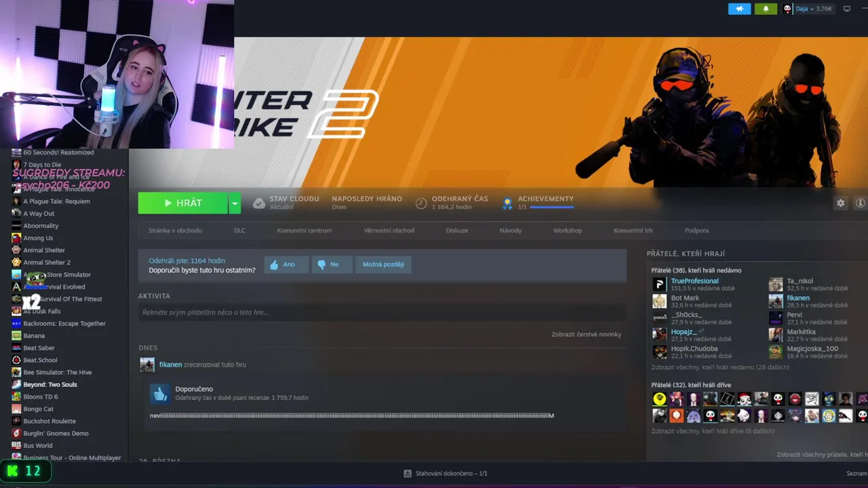This screenshot has height=488, width=868.
Task: Click the download-finished icon in status bar
Action: click(407, 473)
